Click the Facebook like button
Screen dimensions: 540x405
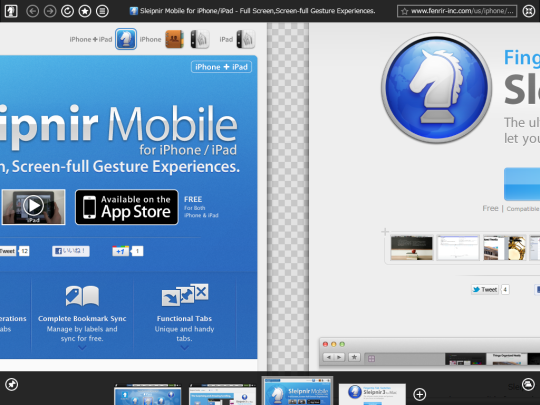tap(71, 251)
